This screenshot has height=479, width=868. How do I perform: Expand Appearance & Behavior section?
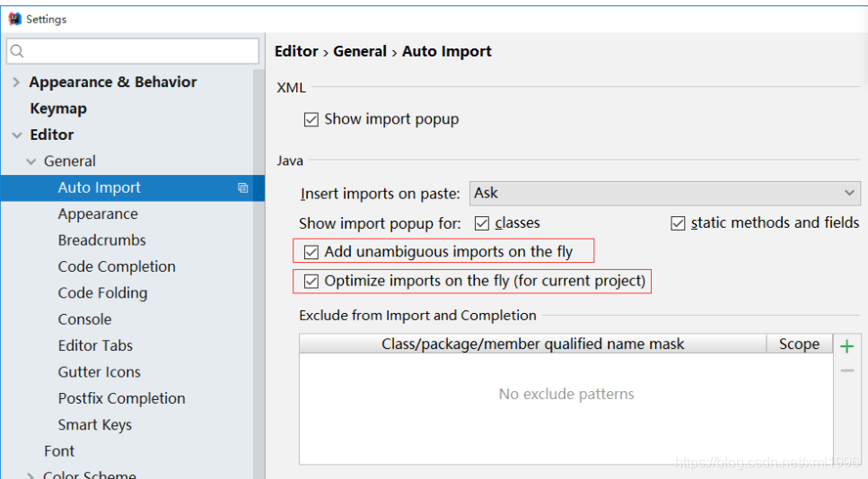(x=16, y=83)
